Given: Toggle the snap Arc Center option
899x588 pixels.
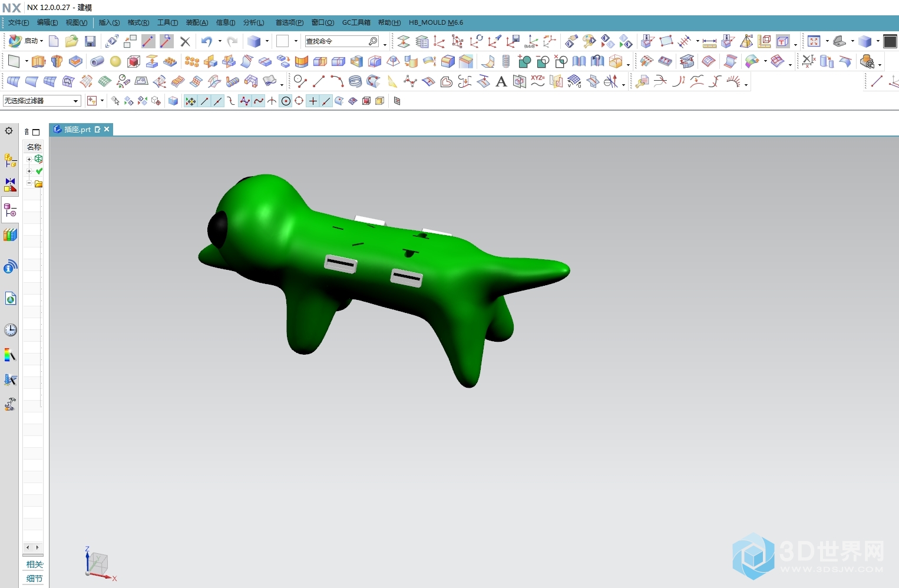Looking at the screenshot, I should 286,101.
